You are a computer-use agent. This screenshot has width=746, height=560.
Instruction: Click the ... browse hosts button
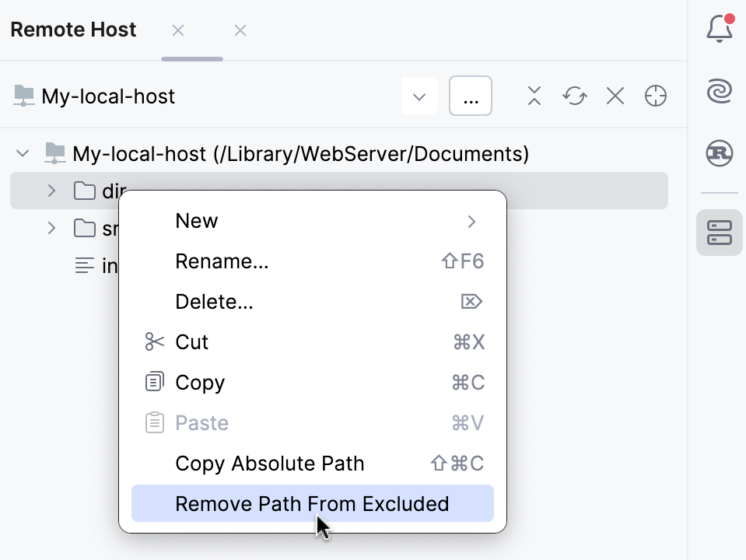(x=470, y=95)
